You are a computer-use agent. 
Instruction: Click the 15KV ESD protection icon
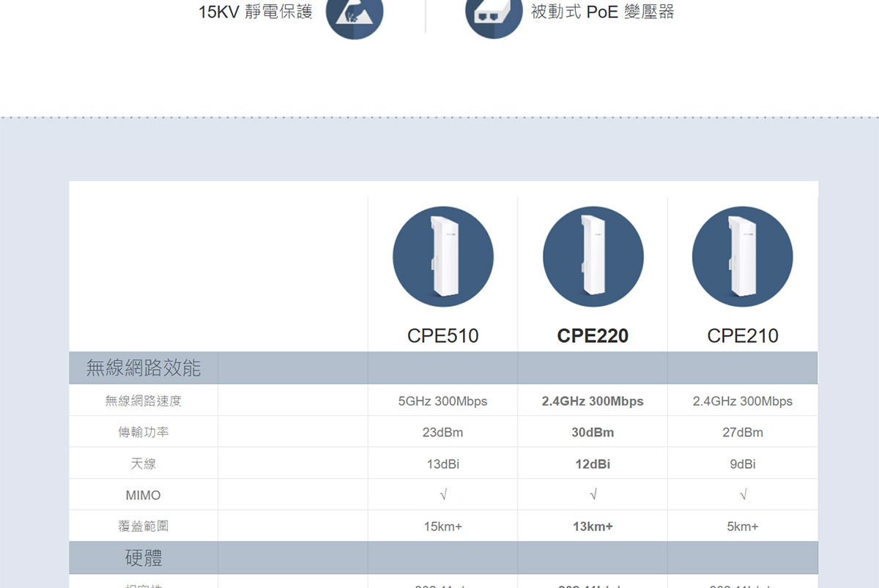point(354,15)
